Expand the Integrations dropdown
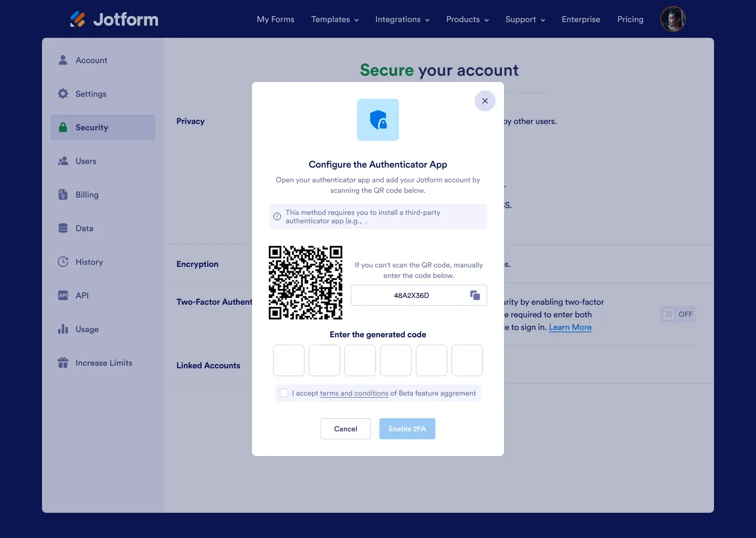756x538 pixels. click(403, 19)
